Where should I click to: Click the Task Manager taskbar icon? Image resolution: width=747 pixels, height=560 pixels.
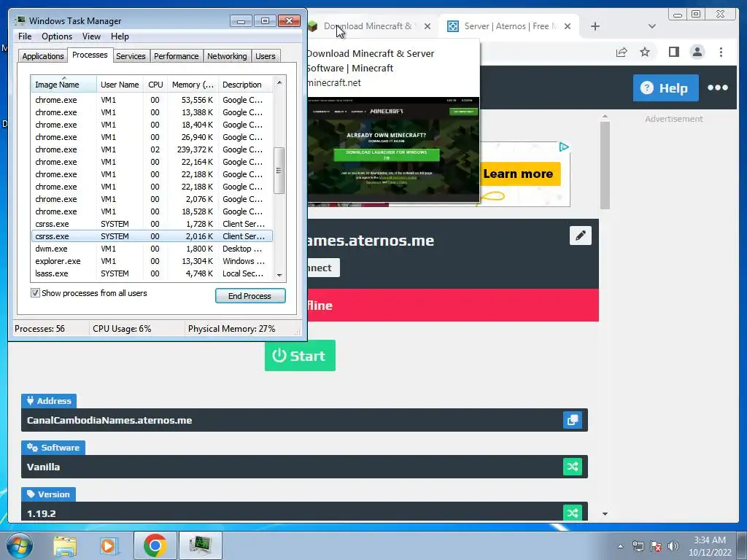point(201,545)
